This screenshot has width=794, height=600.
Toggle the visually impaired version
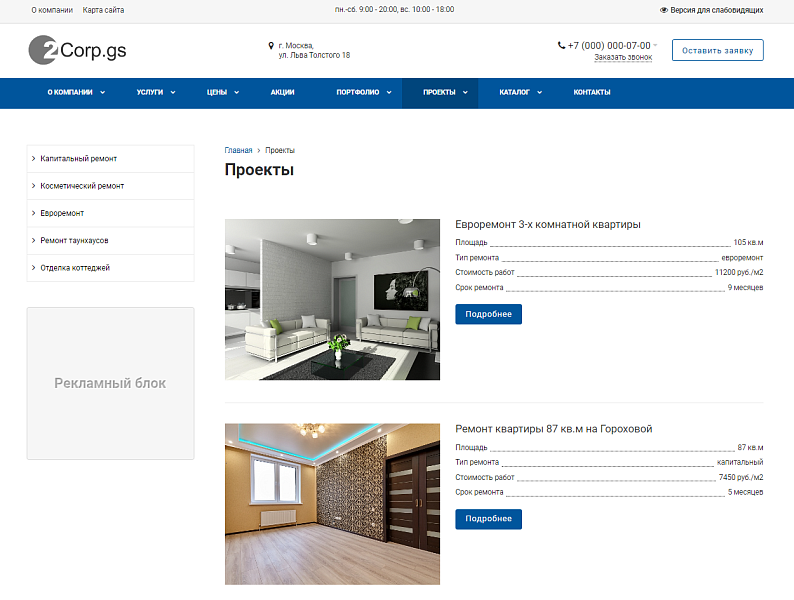pyautogui.click(x=711, y=10)
